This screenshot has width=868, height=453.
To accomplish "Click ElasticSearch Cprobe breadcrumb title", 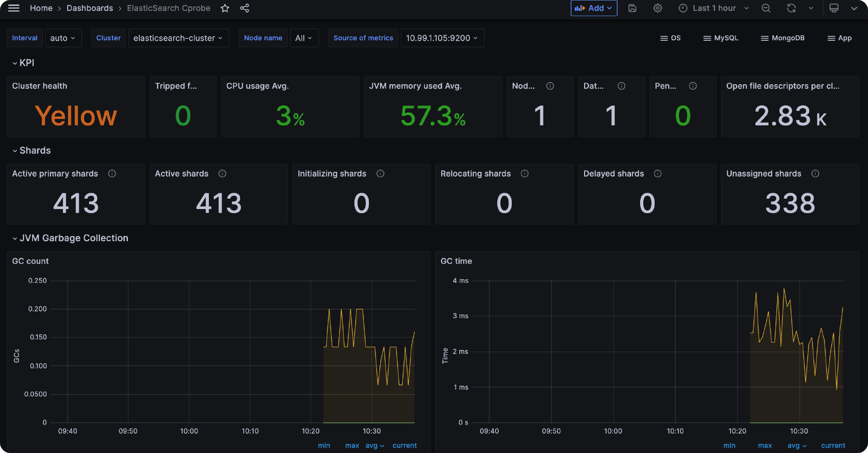I will (x=169, y=8).
